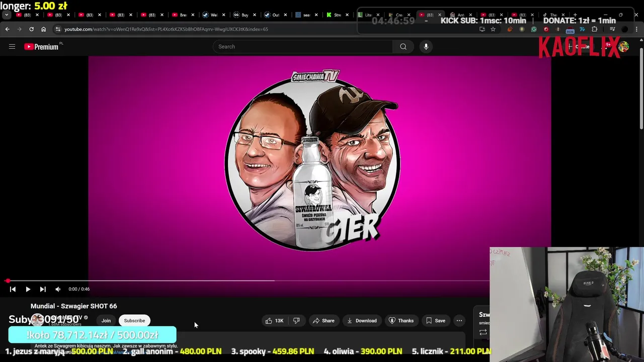
Task: Switch to the "Ant" browser tab
Action: click(x=460, y=15)
